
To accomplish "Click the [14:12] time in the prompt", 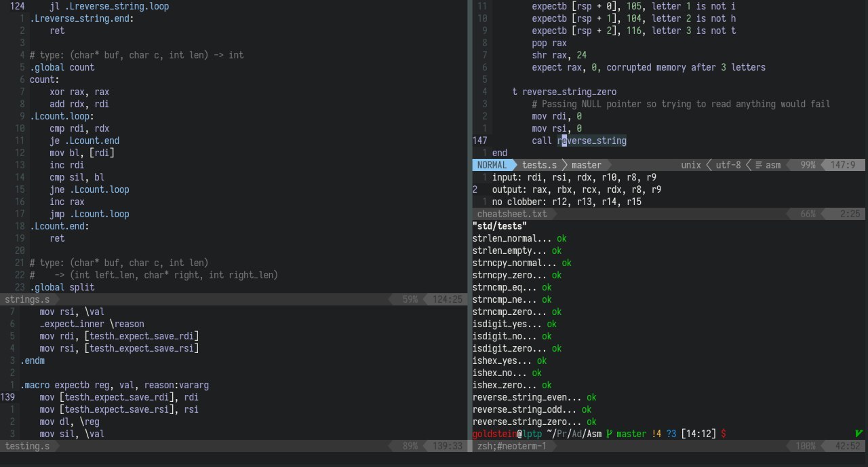I will coord(698,434).
